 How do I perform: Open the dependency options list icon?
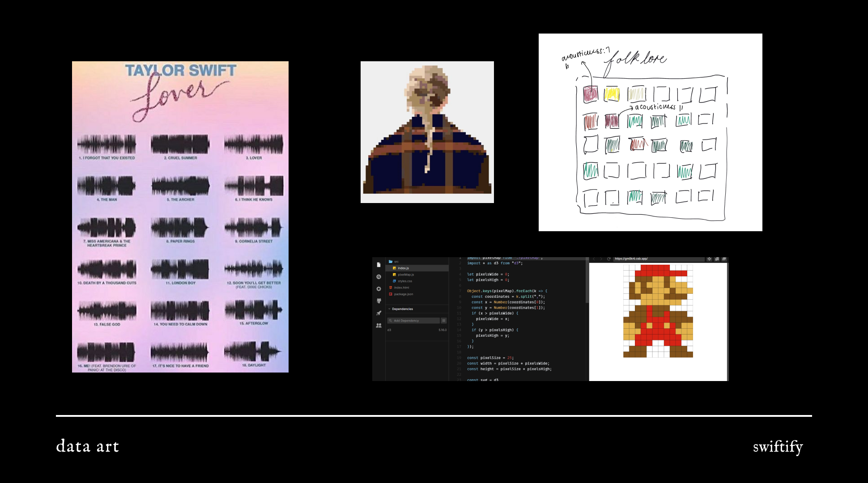pos(444,321)
